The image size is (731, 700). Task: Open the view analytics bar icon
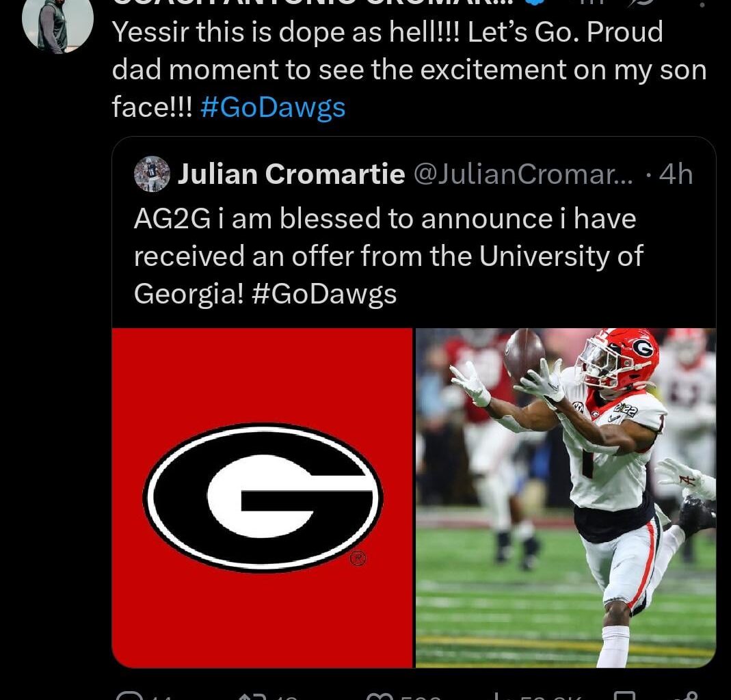click(x=498, y=696)
